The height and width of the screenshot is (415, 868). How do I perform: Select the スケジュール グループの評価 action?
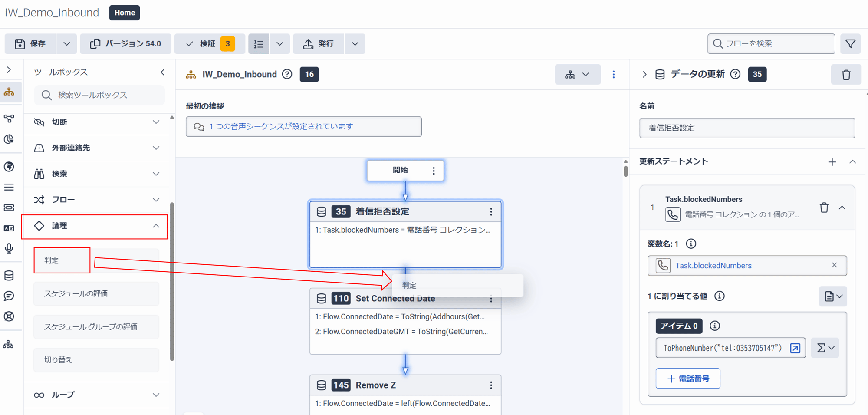pos(96,327)
